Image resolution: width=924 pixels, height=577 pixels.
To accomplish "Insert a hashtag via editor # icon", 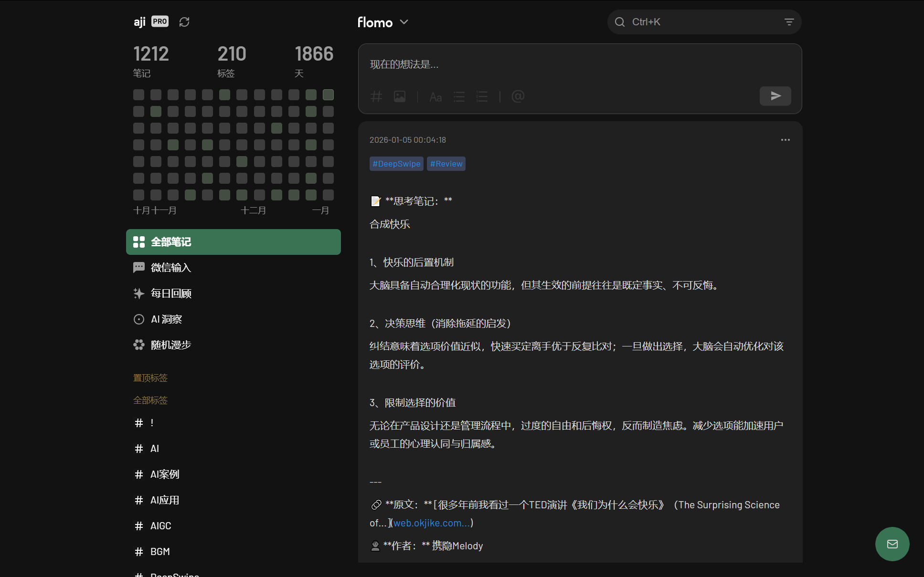I will [x=376, y=97].
